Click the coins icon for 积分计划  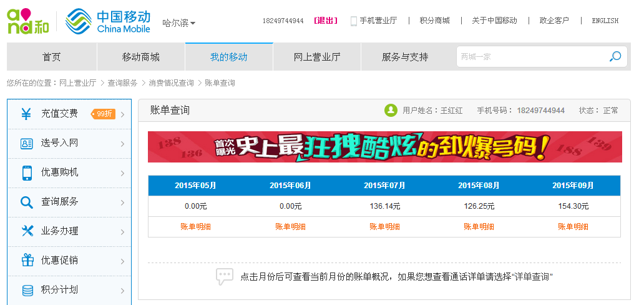(x=27, y=290)
